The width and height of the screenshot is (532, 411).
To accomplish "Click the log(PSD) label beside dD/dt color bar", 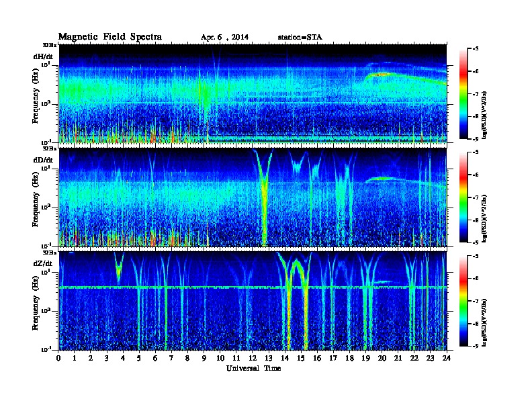I will pos(484,218).
